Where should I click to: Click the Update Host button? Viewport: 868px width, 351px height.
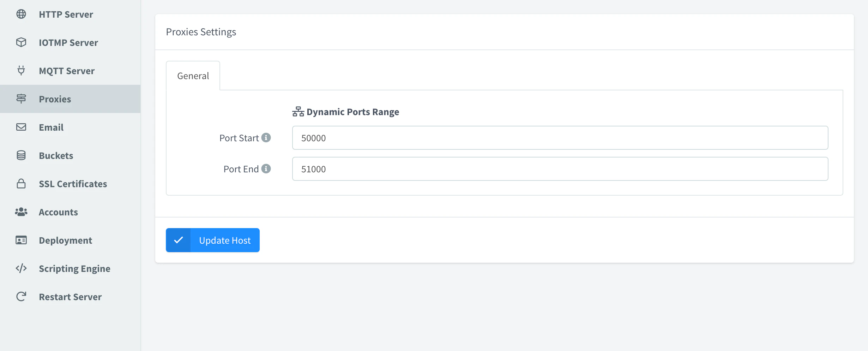(213, 240)
